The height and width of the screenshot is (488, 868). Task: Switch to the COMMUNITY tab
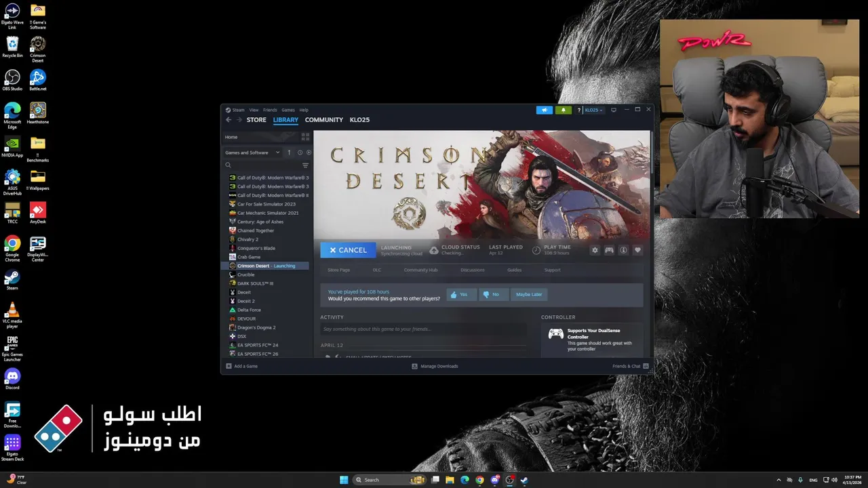pos(324,120)
